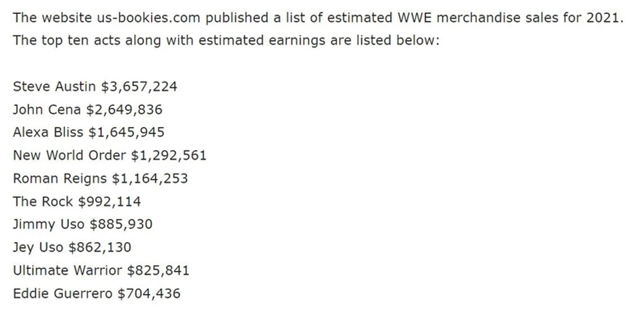The image size is (644, 326).
Task: Click the John Cena earnings entry
Action: point(87,110)
